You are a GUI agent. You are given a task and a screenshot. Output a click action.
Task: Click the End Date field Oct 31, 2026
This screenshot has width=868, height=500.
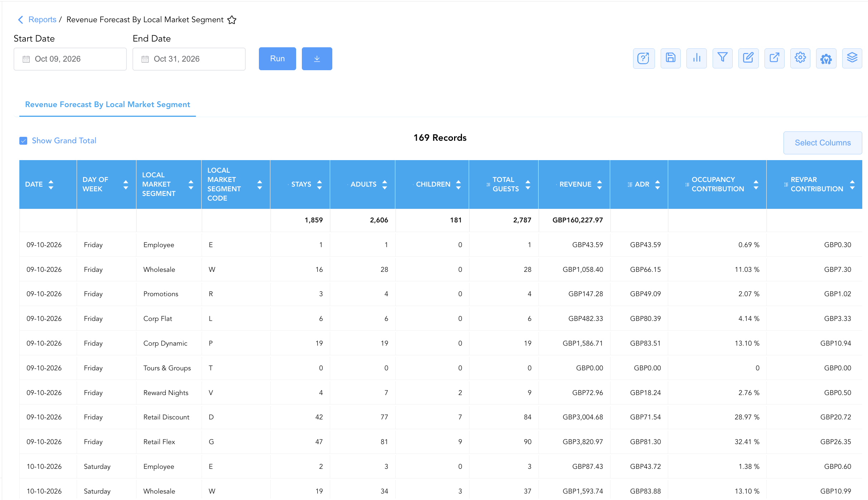tap(189, 59)
